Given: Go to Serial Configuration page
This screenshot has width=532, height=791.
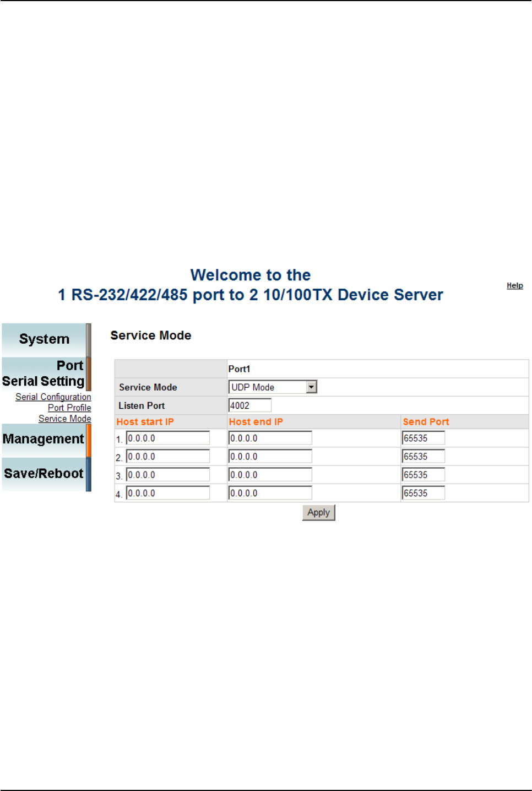Looking at the screenshot, I should pos(53,397).
